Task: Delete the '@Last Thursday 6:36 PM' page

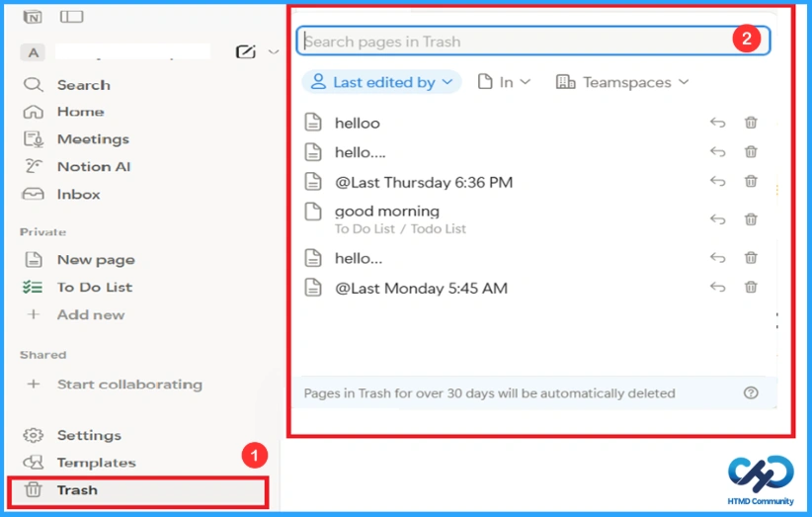Action: point(751,181)
